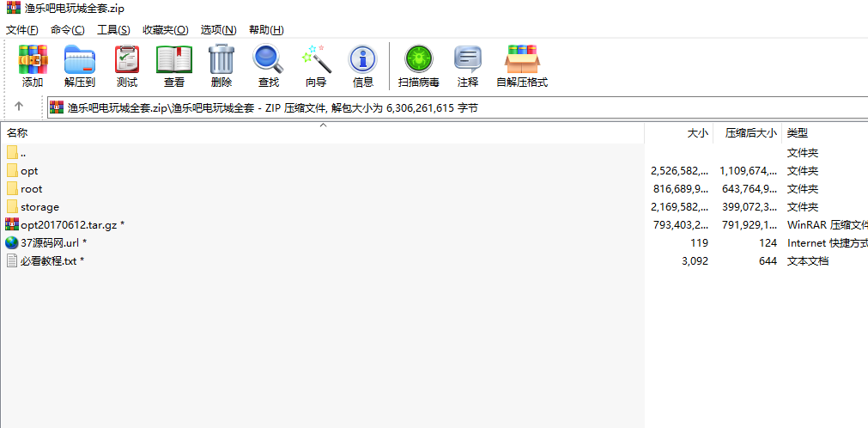Click the 查找 magnifier icon
The height and width of the screenshot is (428, 868).
click(x=269, y=58)
